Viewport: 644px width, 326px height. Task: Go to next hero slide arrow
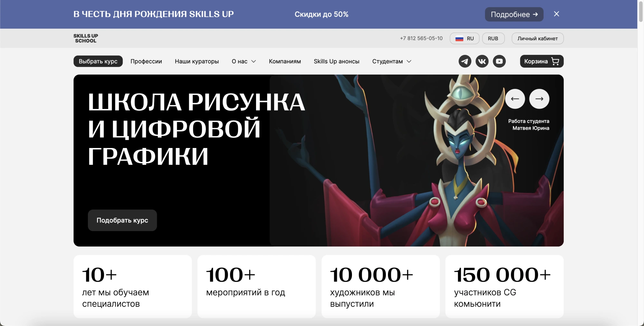(x=539, y=99)
